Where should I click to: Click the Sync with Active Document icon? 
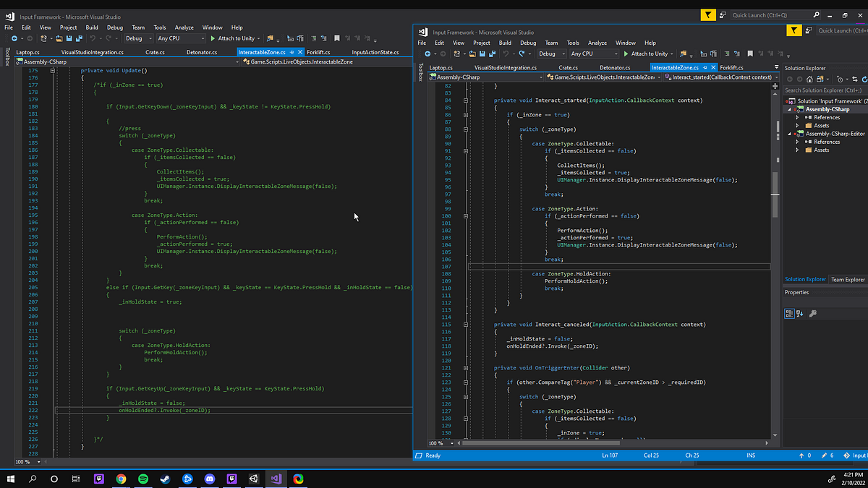854,80
